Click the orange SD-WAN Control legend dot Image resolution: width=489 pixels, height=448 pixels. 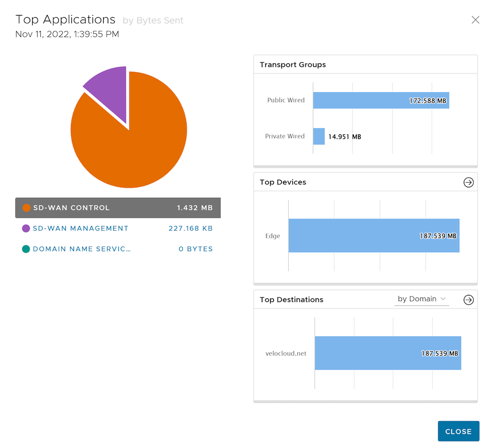pyautogui.click(x=26, y=208)
